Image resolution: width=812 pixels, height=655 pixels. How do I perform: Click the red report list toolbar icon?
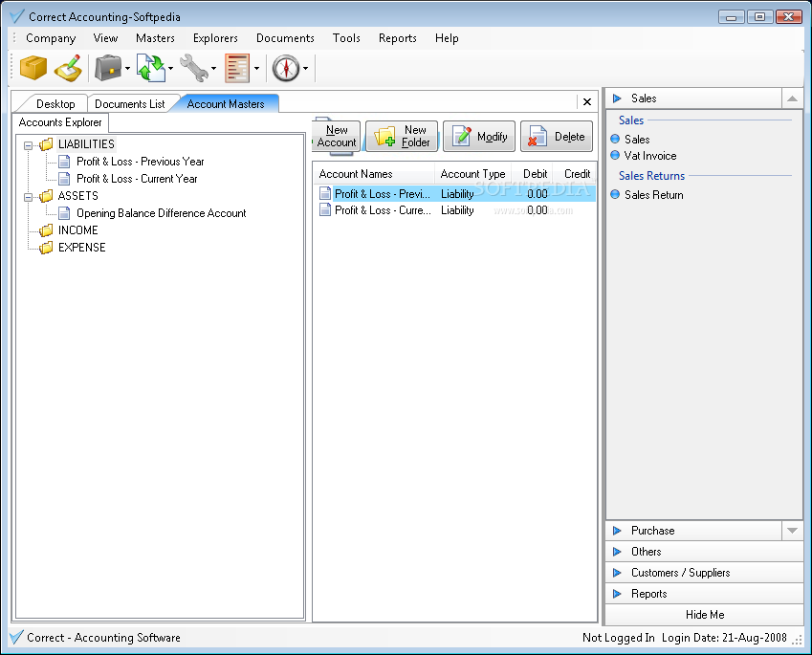coord(237,68)
